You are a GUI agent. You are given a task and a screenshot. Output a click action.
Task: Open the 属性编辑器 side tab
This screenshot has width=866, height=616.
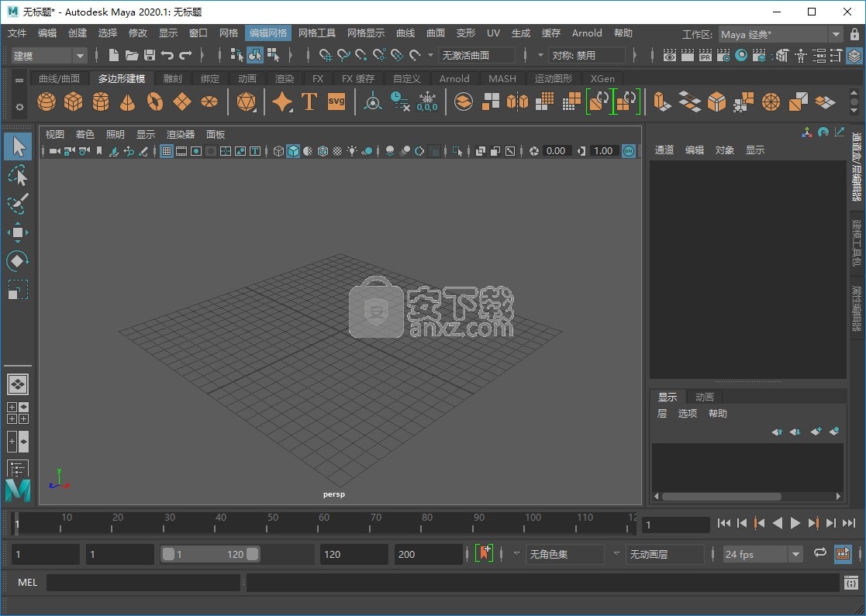click(x=857, y=308)
